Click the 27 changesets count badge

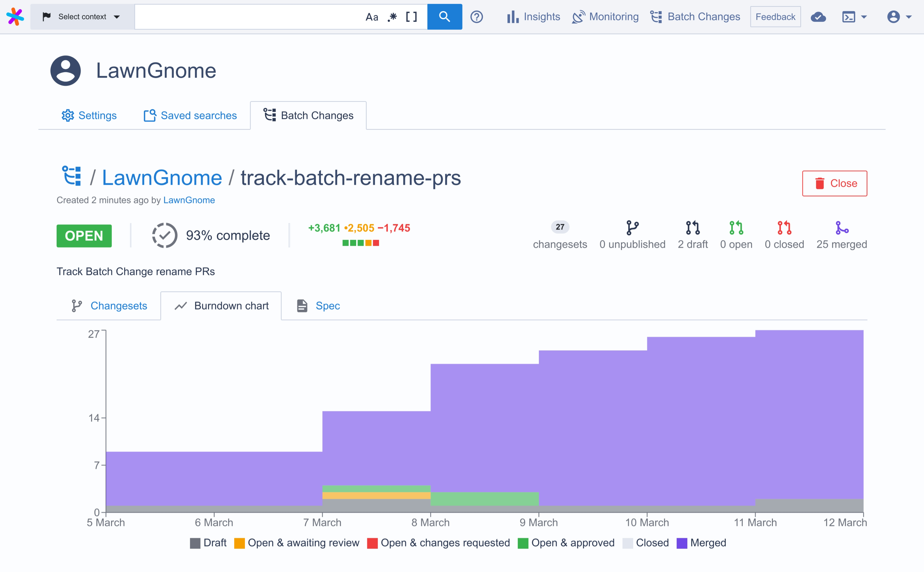click(560, 227)
